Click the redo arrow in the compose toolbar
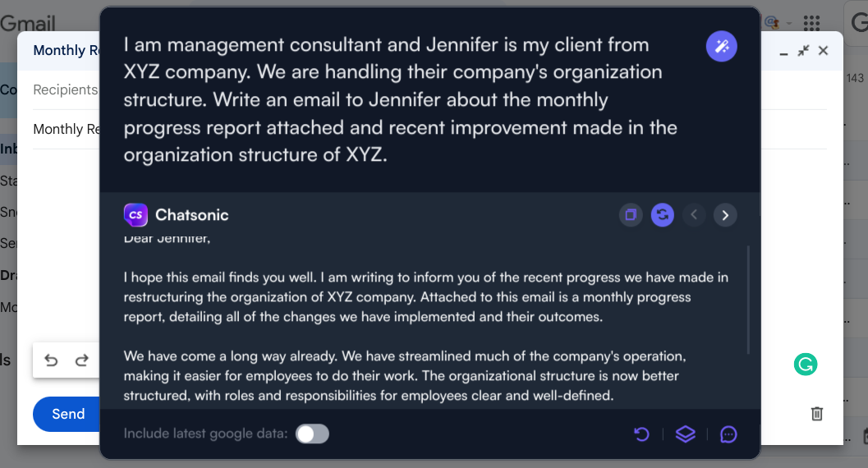868x468 pixels. coord(81,360)
